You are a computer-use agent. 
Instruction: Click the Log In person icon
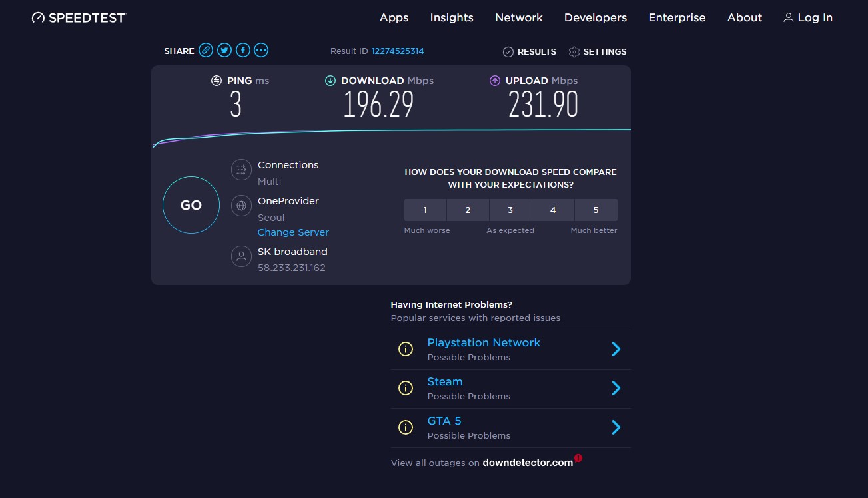[x=789, y=17]
